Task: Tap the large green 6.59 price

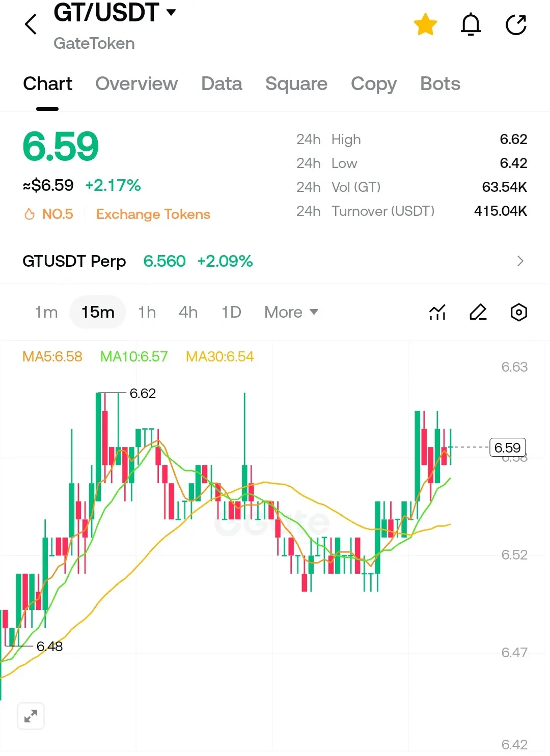Action: [61, 147]
